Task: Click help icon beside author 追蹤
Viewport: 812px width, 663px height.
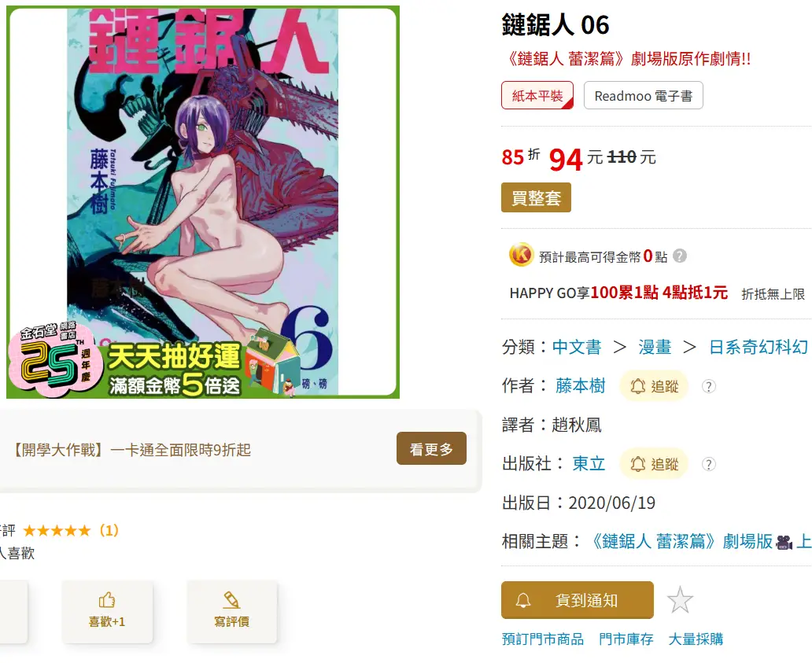Action: tap(708, 386)
